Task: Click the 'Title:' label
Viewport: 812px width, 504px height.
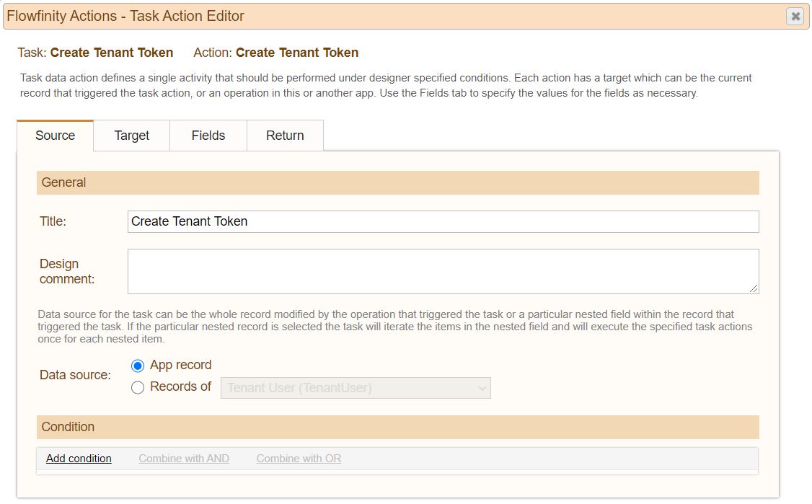Action: pos(53,221)
